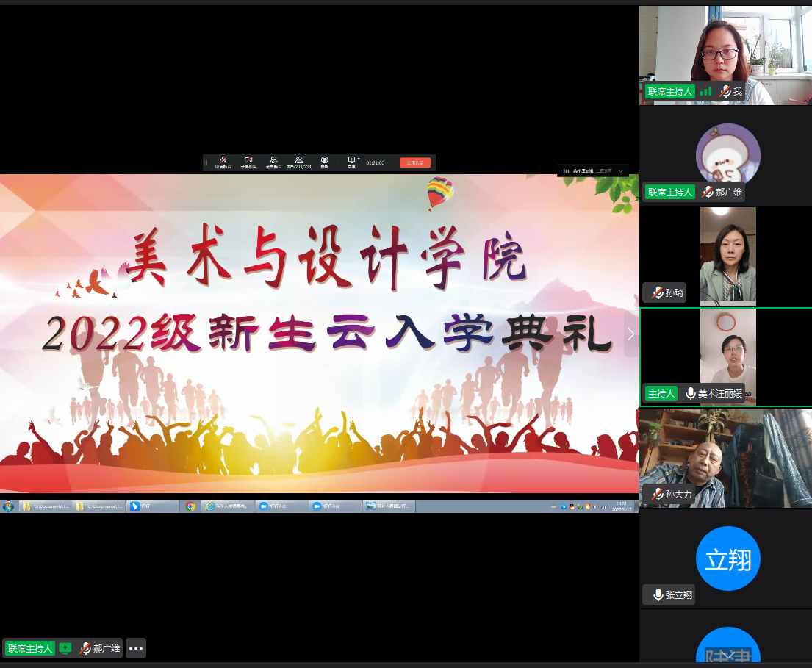Screen dimensions: 812x668
Task: Select the 立翔 blue avatar tile
Action: [727, 559]
